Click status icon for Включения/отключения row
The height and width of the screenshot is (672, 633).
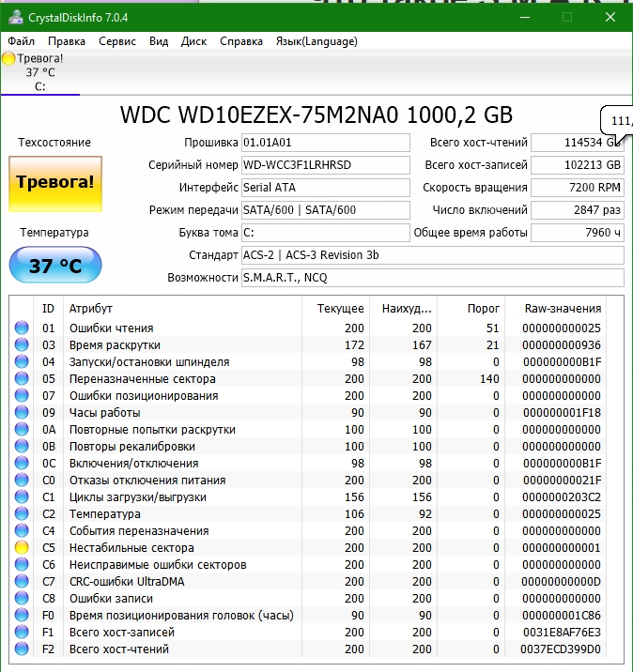click(22, 463)
